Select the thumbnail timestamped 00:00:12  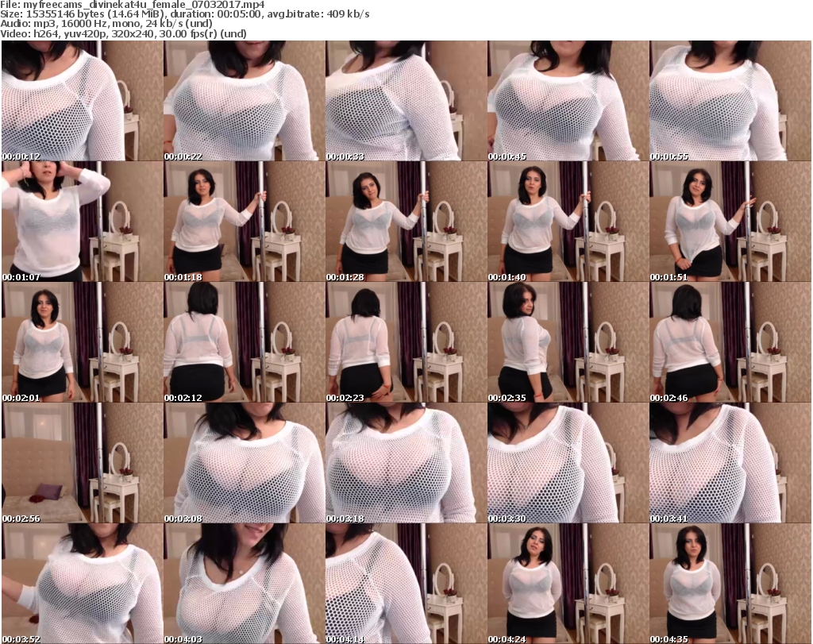82,101
